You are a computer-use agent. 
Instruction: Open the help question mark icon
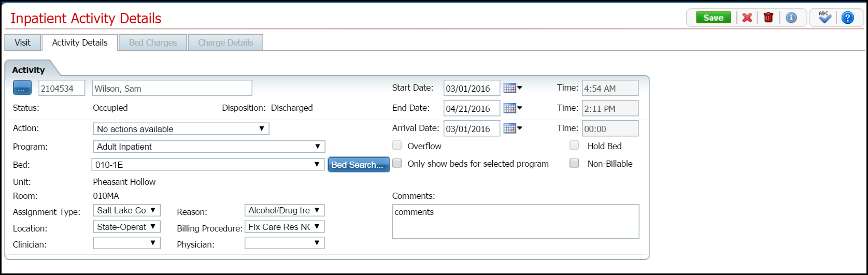click(847, 18)
